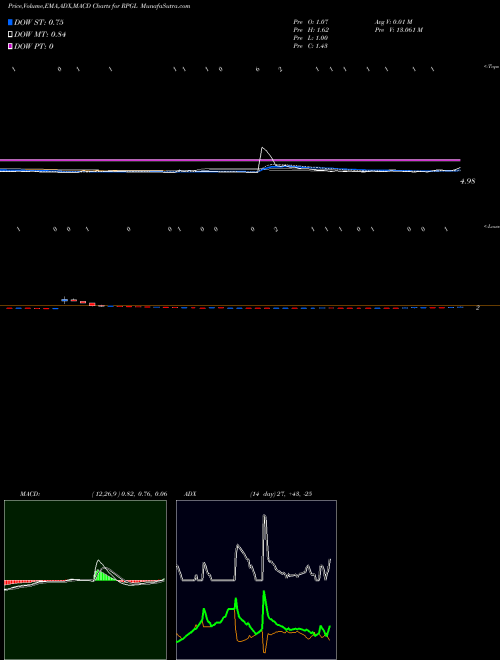Click the ADX (14 day) values text
The height and width of the screenshot is (660, 500).
click(x=280, y=494)
